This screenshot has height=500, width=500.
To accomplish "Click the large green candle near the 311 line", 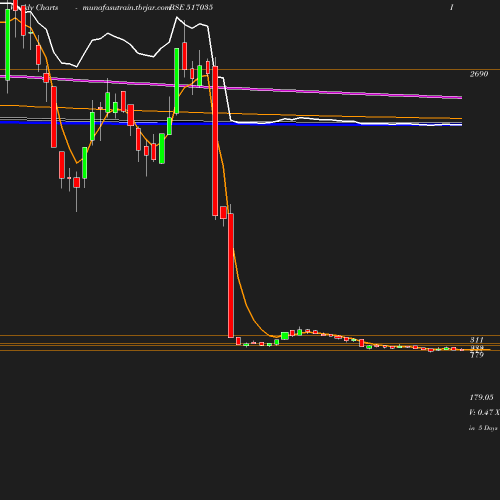I will pos(285,336).
